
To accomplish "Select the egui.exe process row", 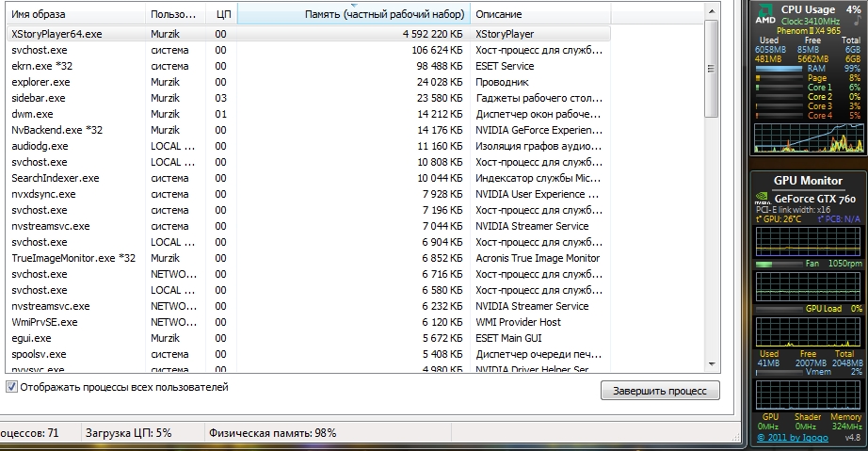I will click(309, 338).
